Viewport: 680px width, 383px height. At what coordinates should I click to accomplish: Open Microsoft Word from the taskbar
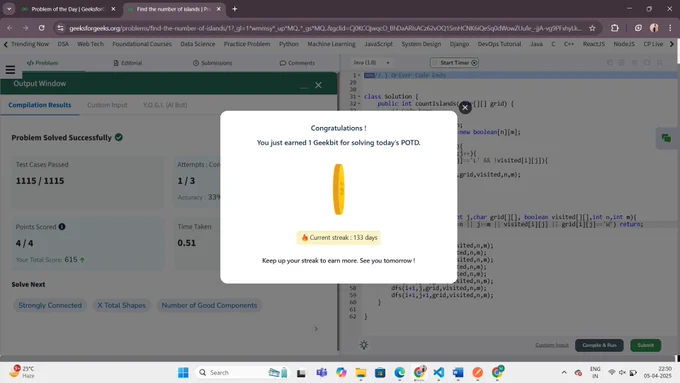tap(458, 372)
